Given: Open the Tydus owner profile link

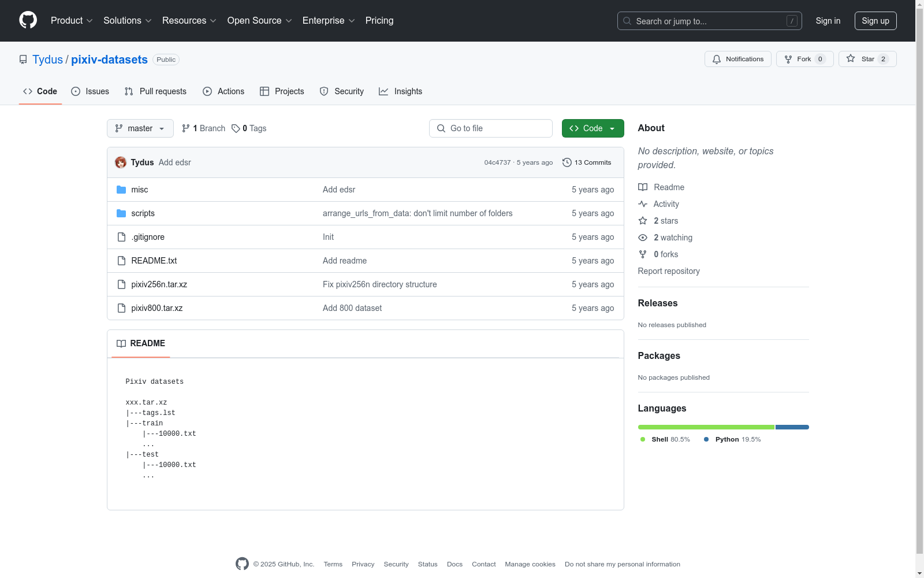Looking at the screenshot, I should [x=47, y=60].
